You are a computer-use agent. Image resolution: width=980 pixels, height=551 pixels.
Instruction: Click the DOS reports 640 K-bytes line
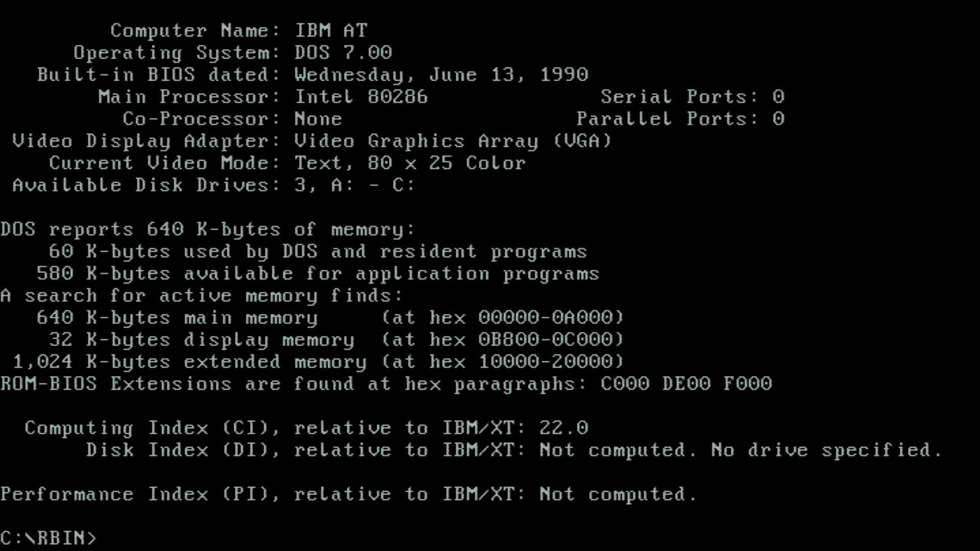(208, 230)
